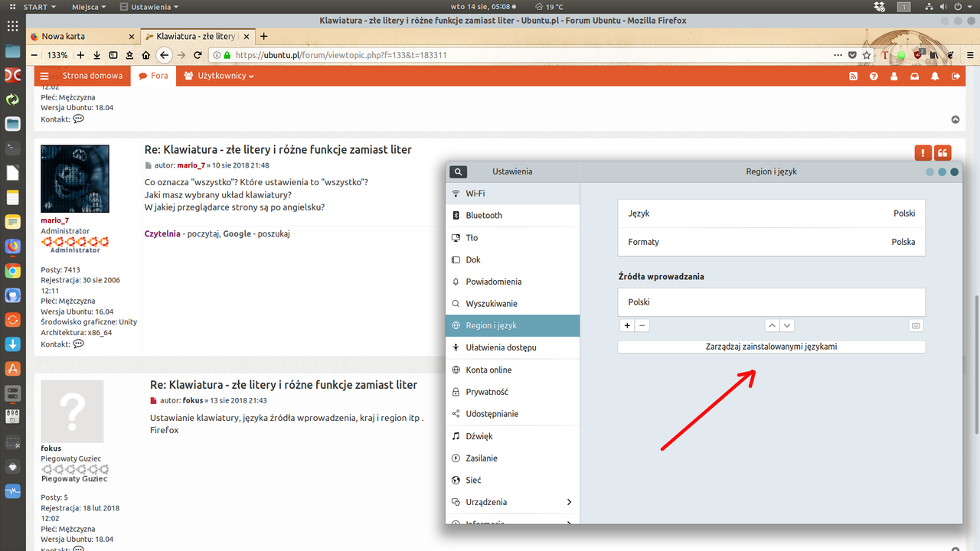Save page to Pocket icon
Screen dimensions: 980x551
click(x=852, y=55)
